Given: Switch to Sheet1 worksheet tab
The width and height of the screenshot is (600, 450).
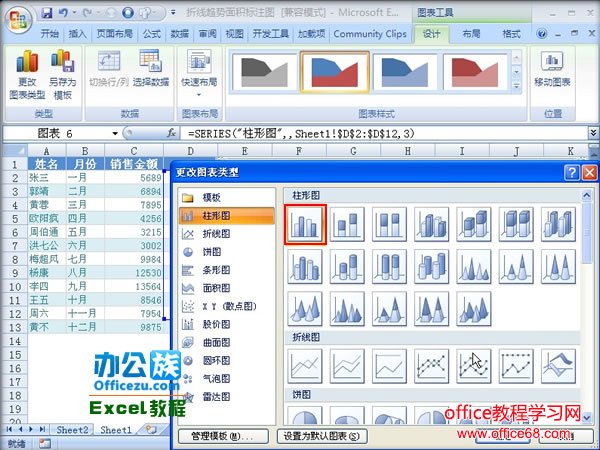Looking at the screenshot, I should click(x=116, y=430).
